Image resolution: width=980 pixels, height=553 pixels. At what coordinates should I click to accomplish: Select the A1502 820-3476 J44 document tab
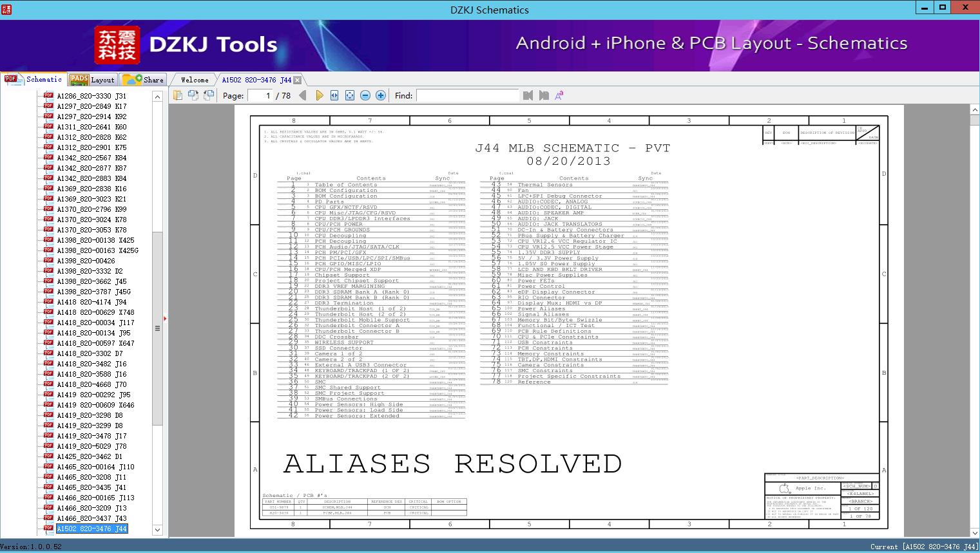coord(256,80)
